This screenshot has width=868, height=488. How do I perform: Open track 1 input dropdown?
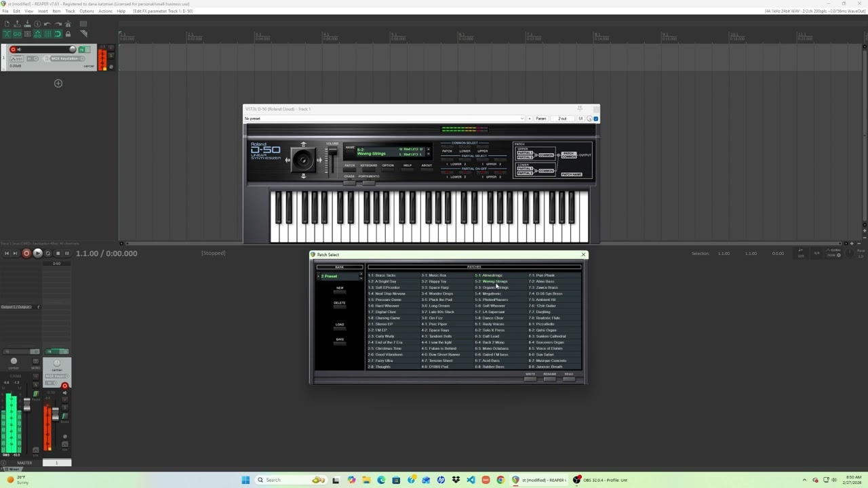33,58
